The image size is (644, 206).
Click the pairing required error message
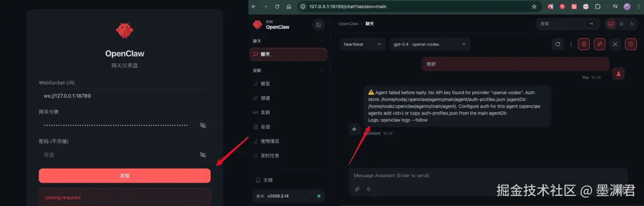coord(125,197)
